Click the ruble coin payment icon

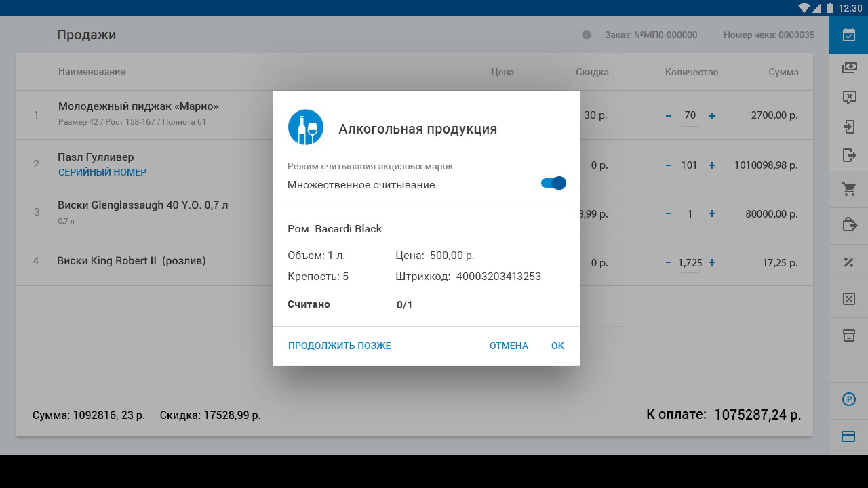848,399
